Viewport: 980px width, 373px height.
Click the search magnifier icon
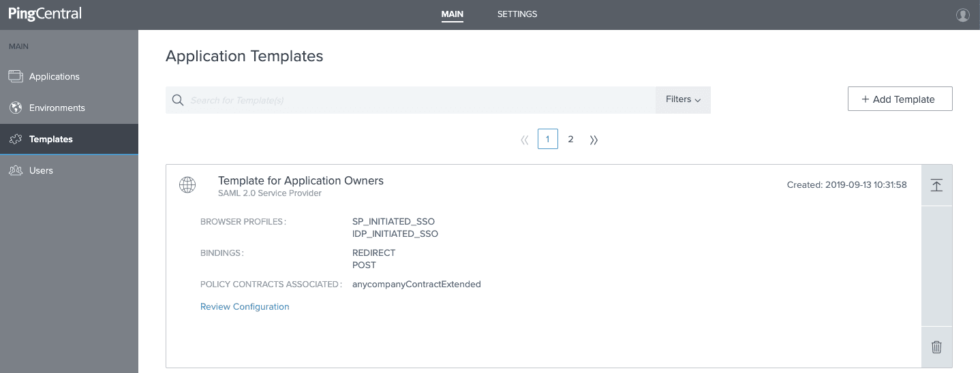click(178, 100)
